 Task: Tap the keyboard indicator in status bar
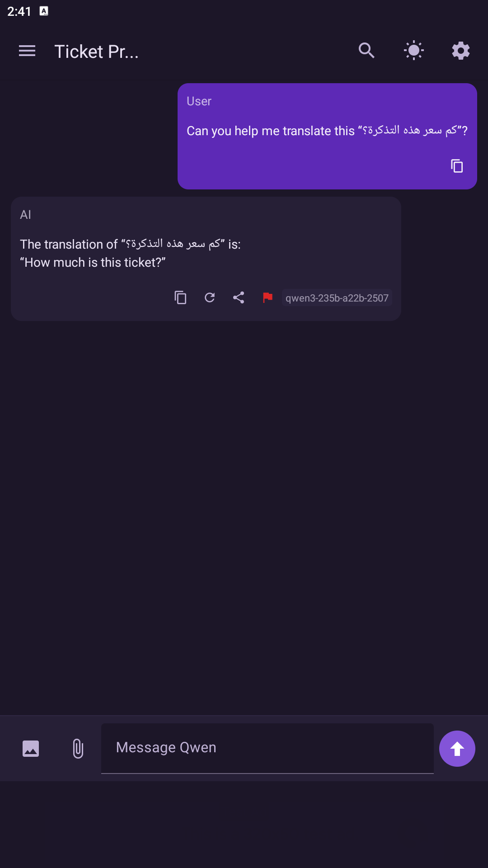point(44,11)
